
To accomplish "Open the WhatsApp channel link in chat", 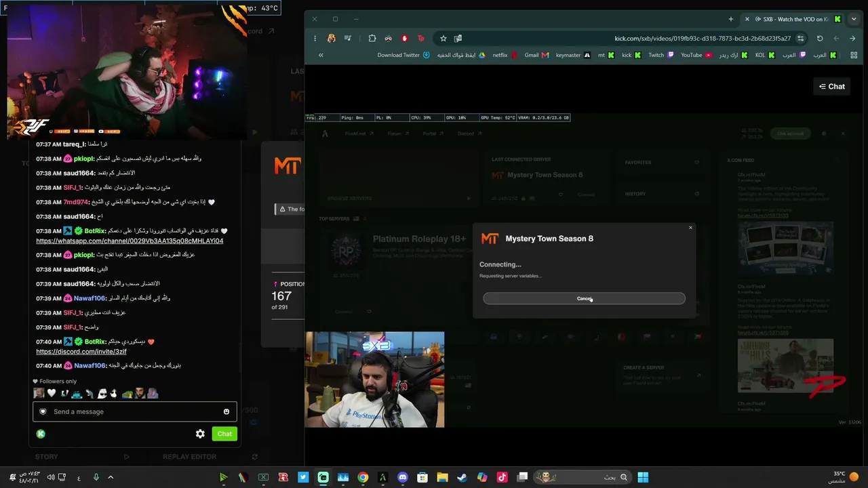I will (x=130, y=241).
